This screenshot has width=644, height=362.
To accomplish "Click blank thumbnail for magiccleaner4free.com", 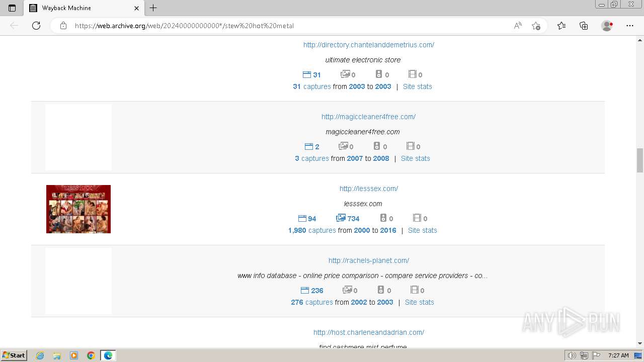I will [78, 137].
